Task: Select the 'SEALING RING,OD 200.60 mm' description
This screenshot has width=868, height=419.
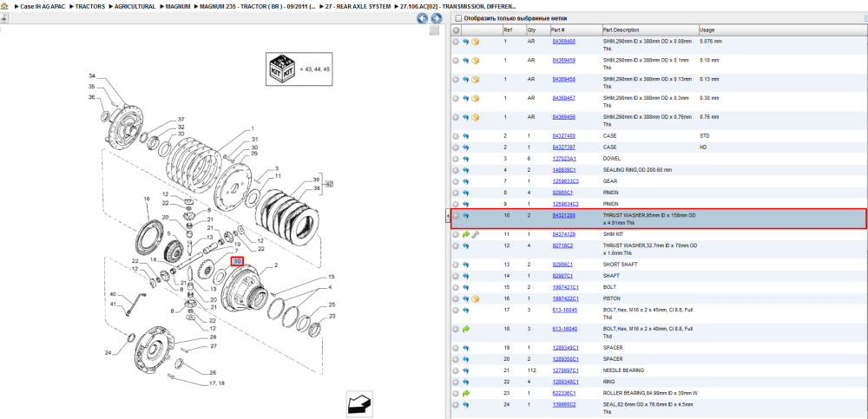Action: pyautogui.click(x=636, y=170)
